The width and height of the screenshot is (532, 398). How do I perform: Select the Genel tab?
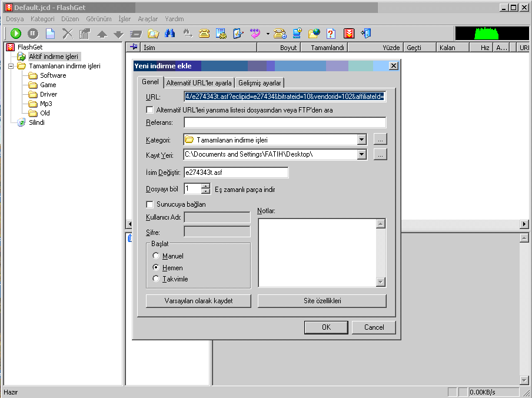(150, 82)
